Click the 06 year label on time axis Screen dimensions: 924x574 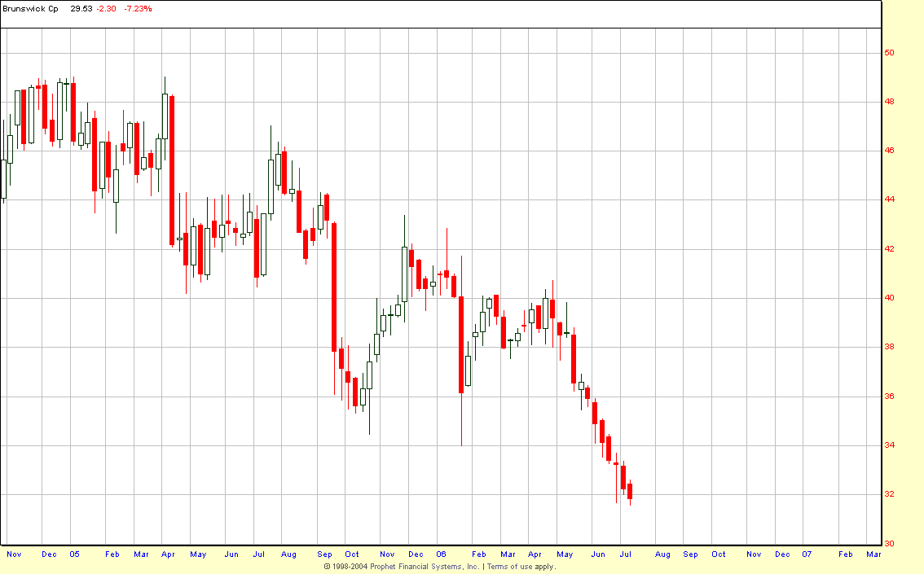click(x=442, y=554)
